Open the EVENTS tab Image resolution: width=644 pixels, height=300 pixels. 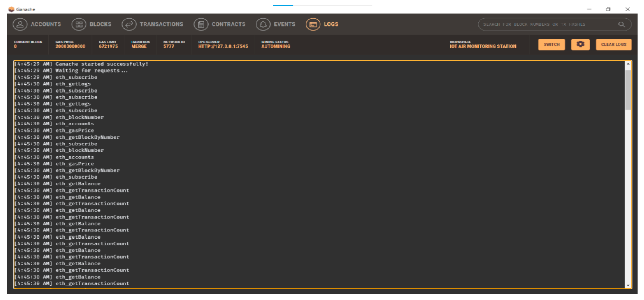[x=284, y=25]
